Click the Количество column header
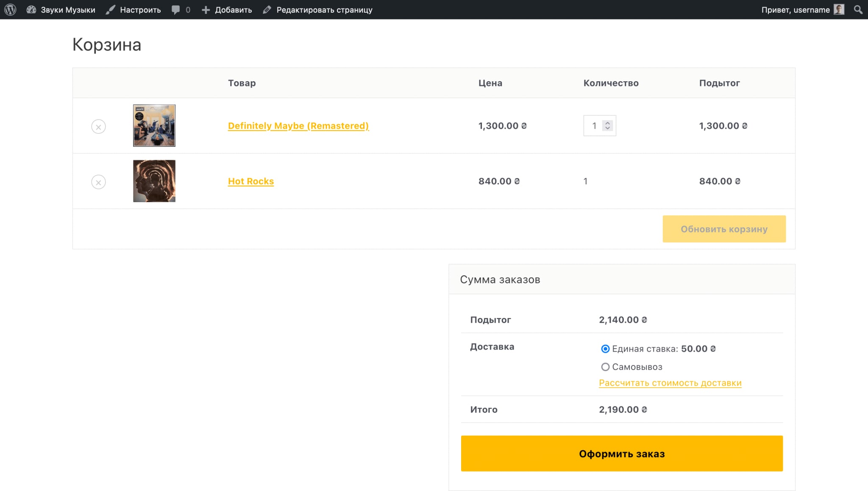868x491 pixels. coord(611,83)
